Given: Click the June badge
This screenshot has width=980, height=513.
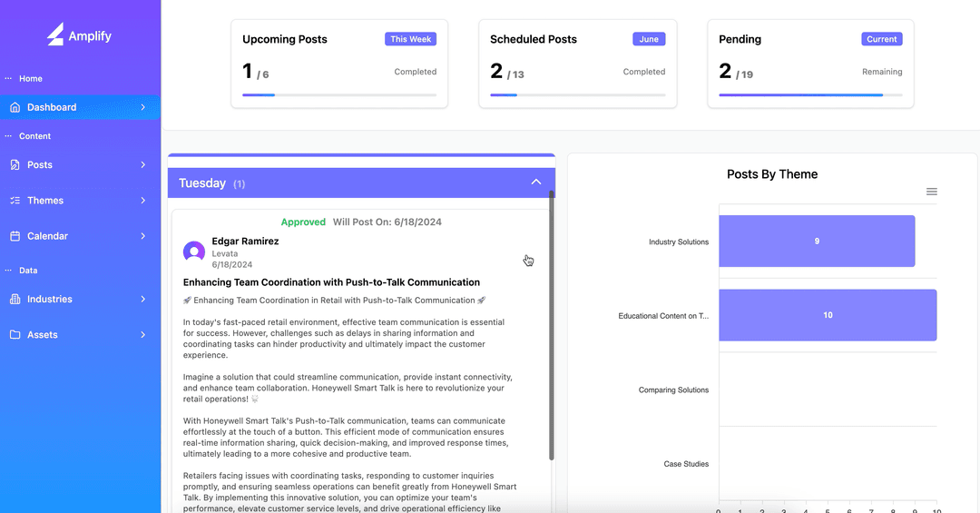Looking at the screenshot, I should tap(649, 39).
